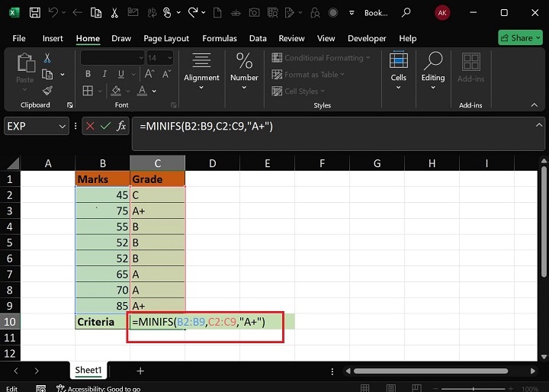Switch to the Page Layout tab
Image resolution: width=549 pixels, height=392 pixels.
pos(166,38)
